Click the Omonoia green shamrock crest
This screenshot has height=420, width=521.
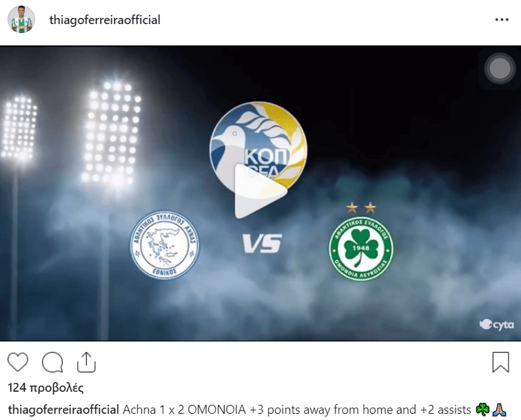[x=361, y=249]
